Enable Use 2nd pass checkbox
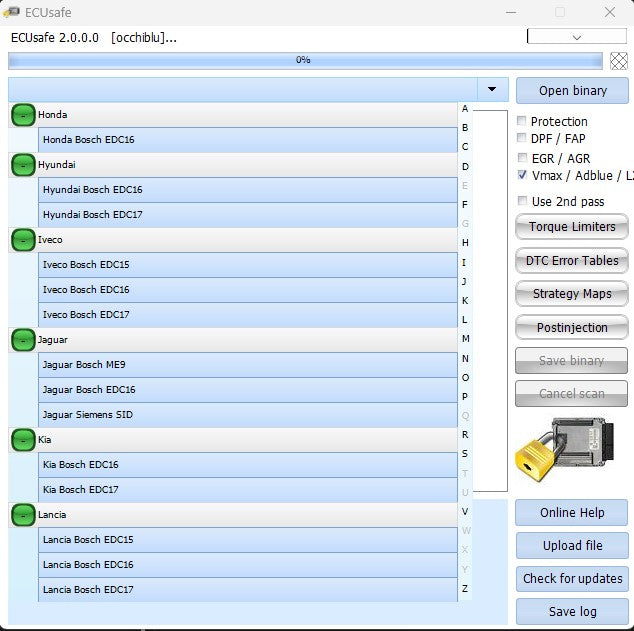 pyautogui.click(x=522, y=200)
